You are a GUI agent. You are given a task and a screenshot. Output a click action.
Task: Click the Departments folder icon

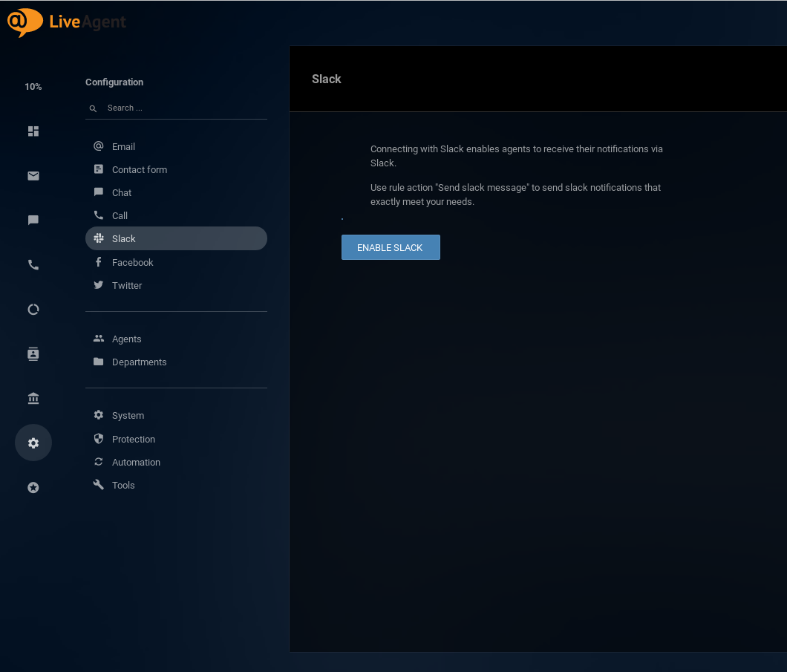(x=98, y=362)
